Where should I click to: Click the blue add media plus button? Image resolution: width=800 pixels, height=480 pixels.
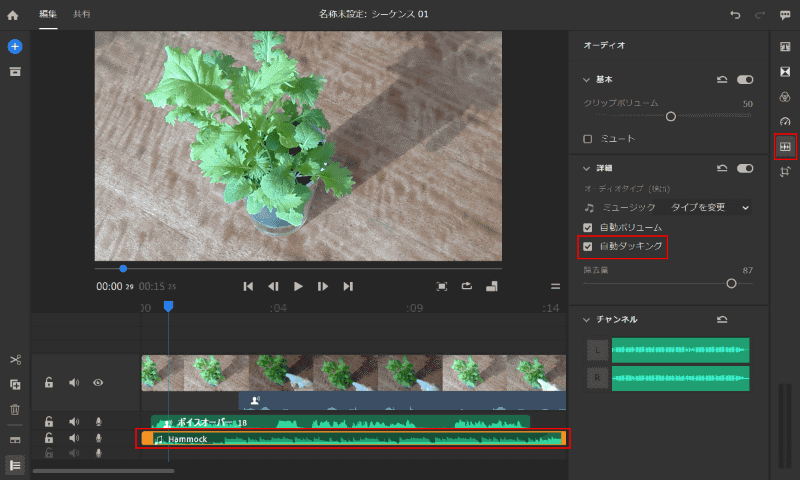click(x=15, y=47)
